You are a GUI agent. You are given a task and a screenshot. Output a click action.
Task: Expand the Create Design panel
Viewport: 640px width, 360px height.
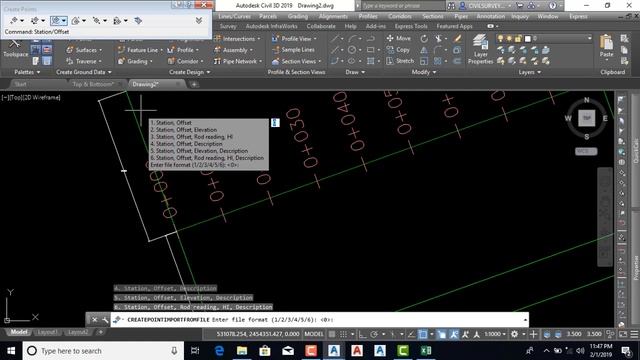pyautogui.click(x=190, y=72)
